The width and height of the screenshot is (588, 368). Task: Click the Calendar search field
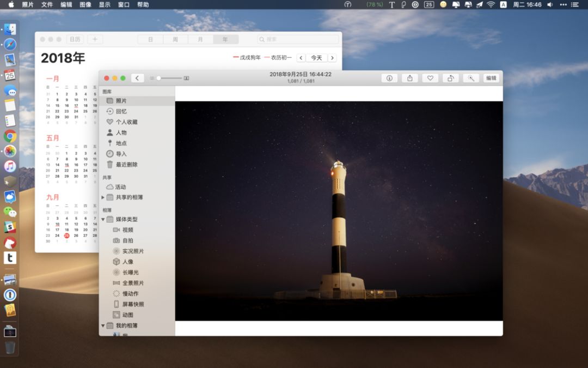pos(298,39)
